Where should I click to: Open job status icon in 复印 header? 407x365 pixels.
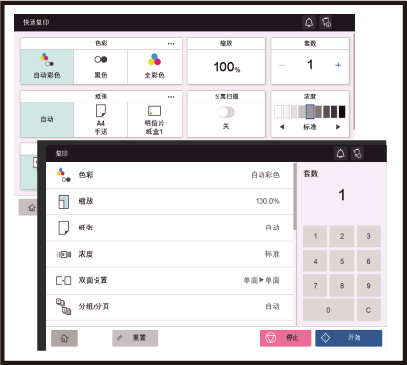point(357,153)
